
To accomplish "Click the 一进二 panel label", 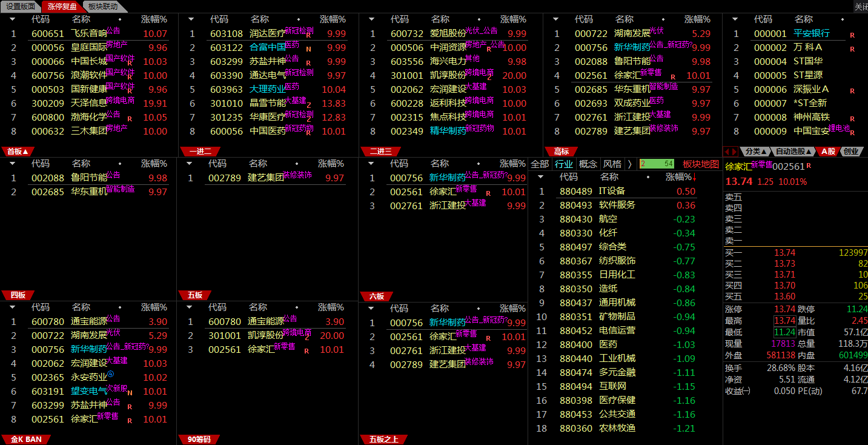I will click(x=200, y=152).
